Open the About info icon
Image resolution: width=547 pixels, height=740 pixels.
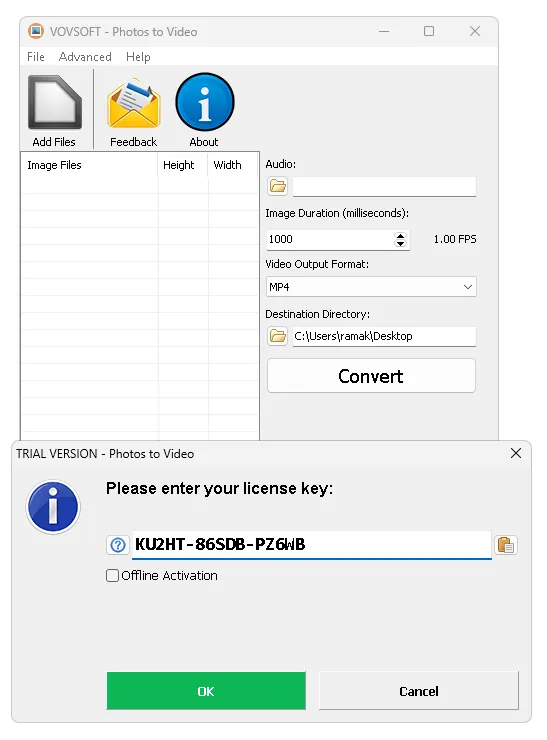(x=205, y=101)
